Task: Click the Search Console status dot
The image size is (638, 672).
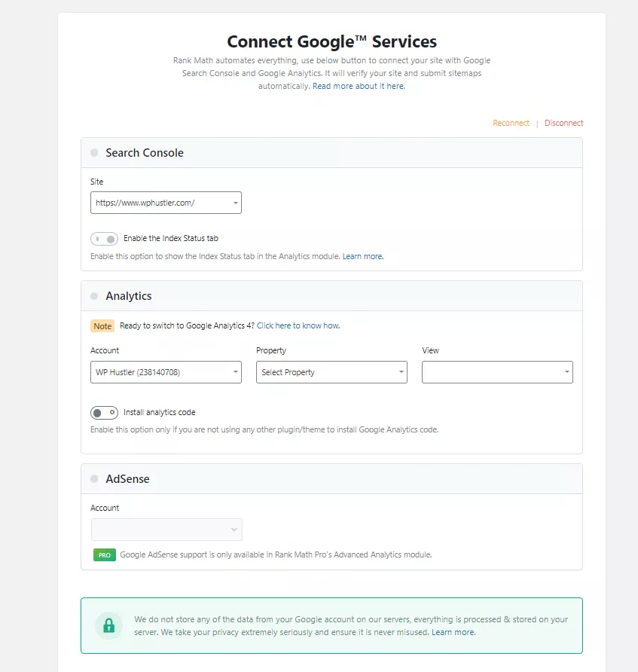Action: pos(94,153)
